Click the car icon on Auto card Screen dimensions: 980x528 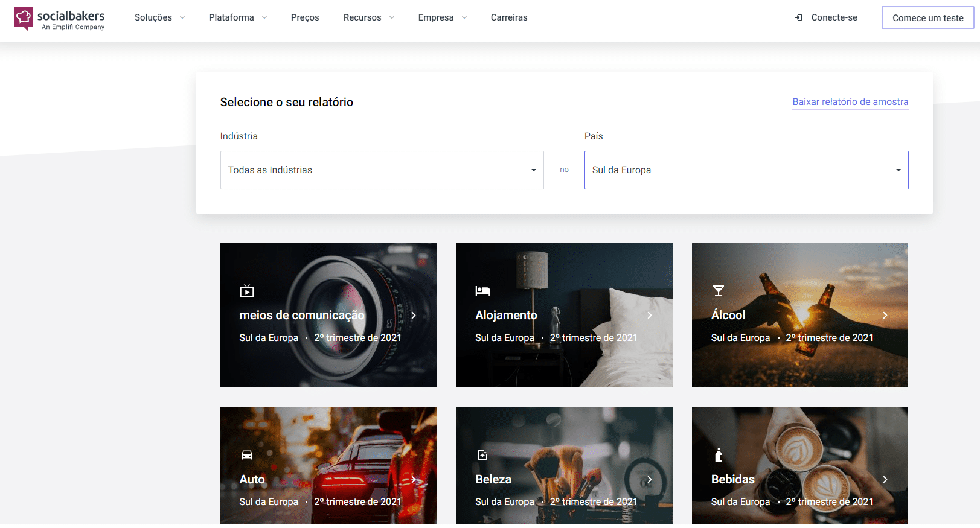pos(247,455)
